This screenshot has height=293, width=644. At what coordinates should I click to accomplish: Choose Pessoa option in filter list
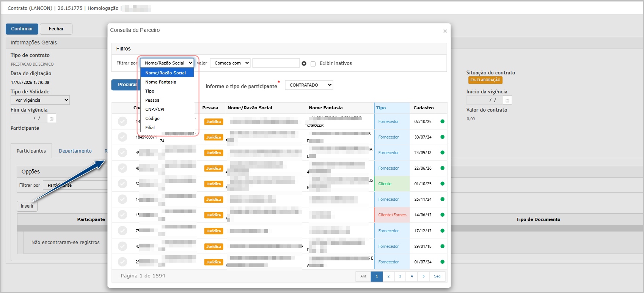click(x=167, y=100)
